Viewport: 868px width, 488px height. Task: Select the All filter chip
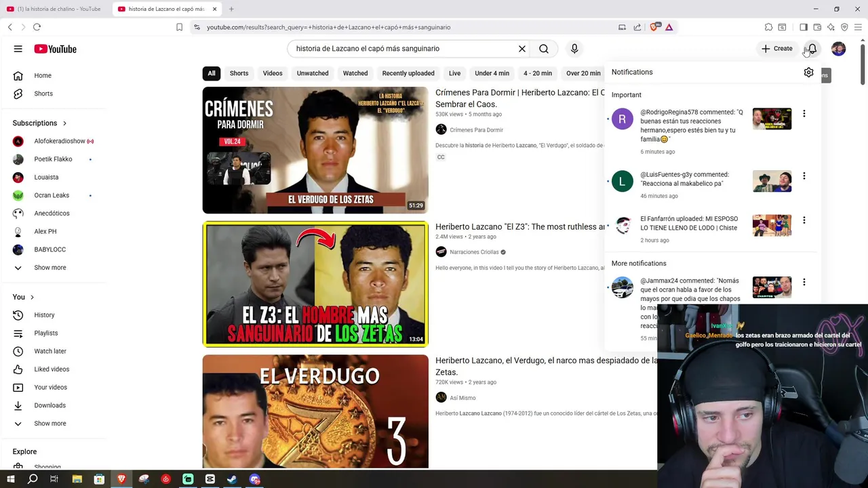point(212,73)
